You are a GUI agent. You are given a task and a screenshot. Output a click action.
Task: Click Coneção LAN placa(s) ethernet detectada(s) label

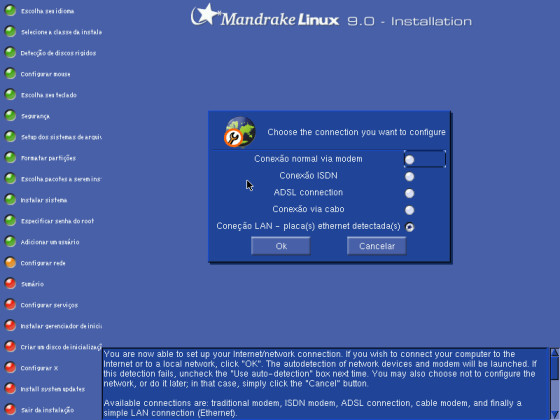tap(308, 226)
